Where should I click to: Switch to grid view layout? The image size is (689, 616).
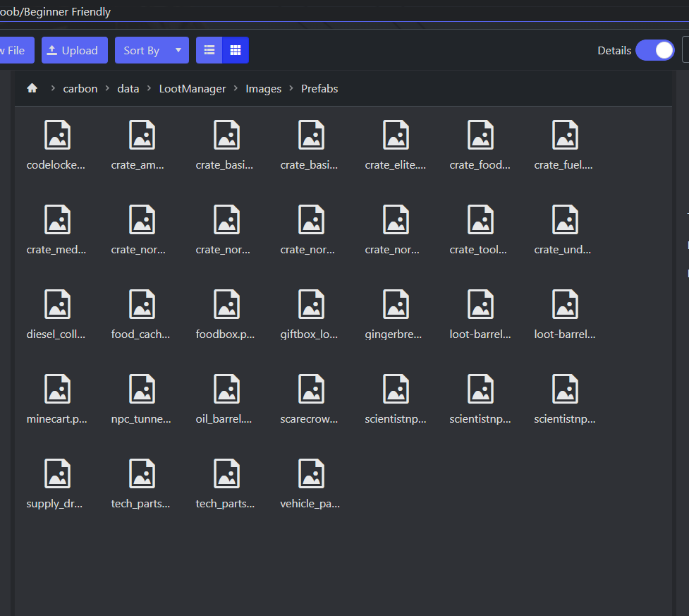pyautogui.click(x=236, y=50)
